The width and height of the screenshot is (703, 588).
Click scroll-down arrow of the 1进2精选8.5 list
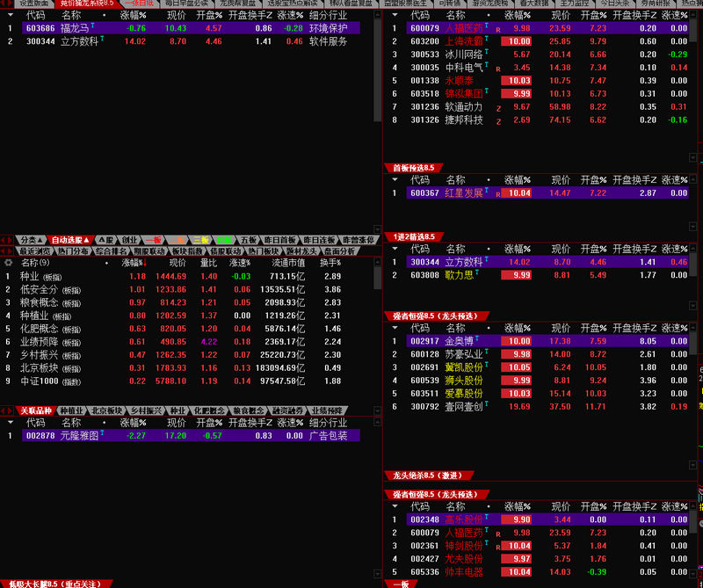(692, 306)
